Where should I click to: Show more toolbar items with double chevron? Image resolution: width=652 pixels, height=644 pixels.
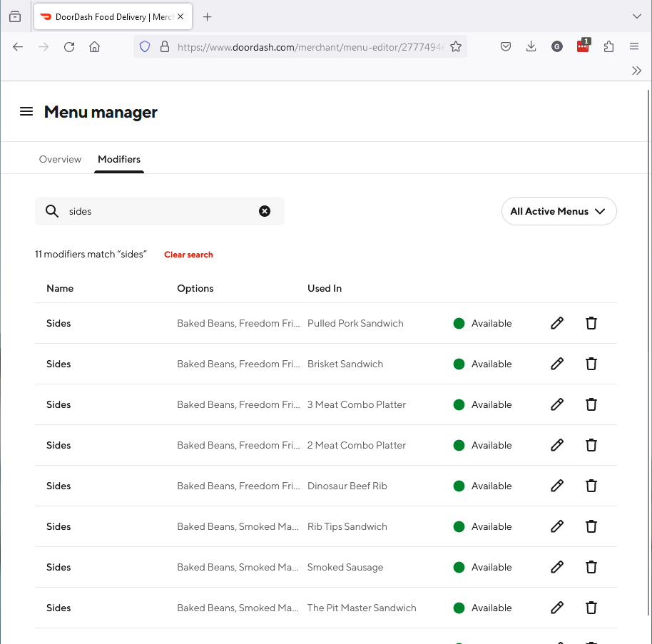636,71
